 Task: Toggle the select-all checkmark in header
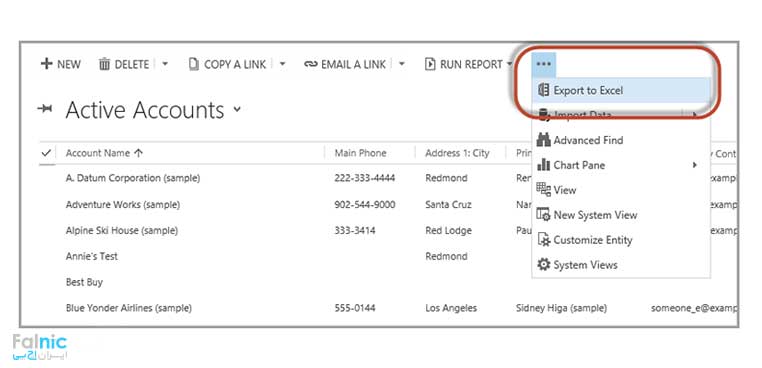point(47,153)
